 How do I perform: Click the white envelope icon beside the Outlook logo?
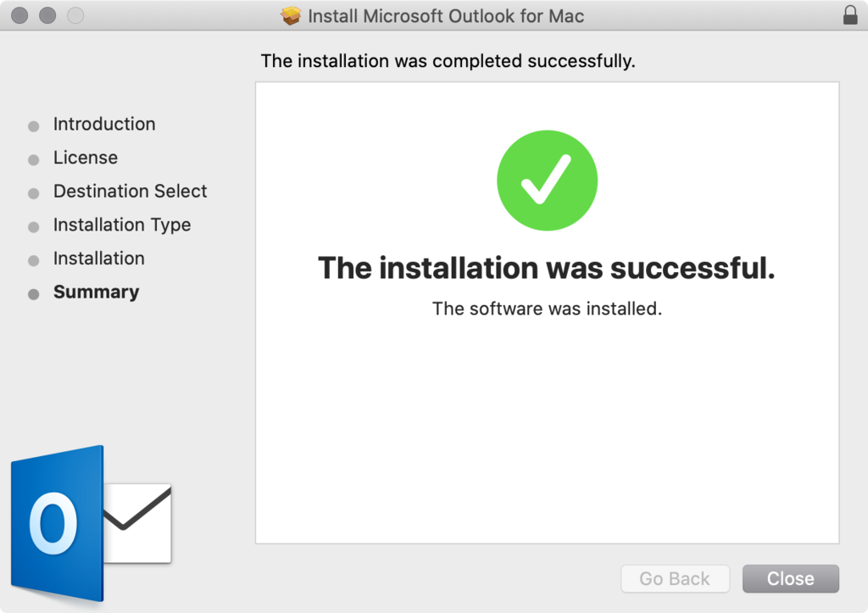click(x=136, y=521)
